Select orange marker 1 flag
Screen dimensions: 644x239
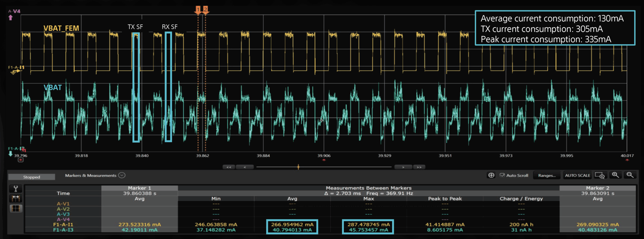pos(198,10)
